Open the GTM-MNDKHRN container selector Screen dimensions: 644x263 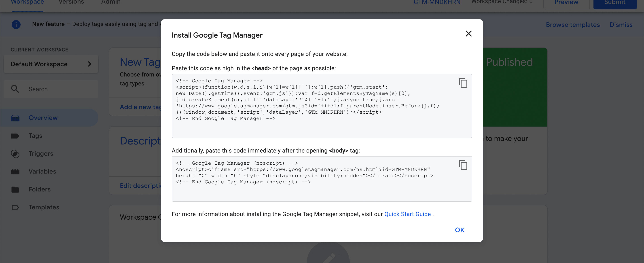tap(436, 2)
